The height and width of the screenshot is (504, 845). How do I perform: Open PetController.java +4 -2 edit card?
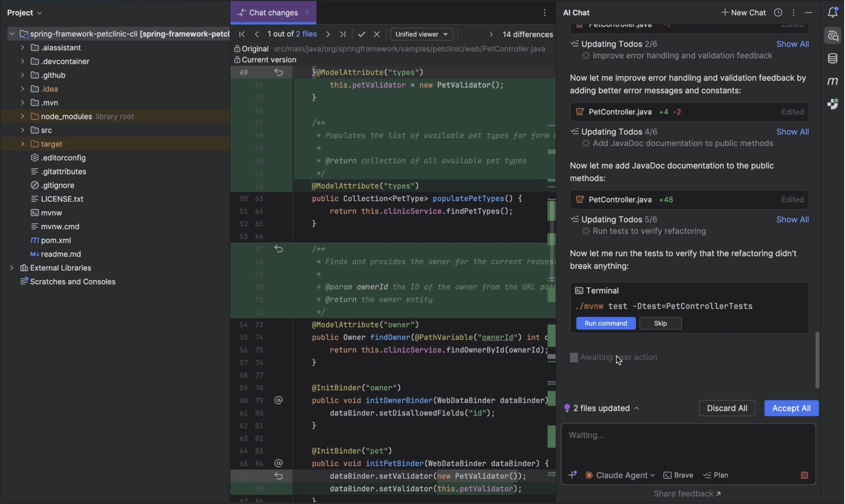[689, 112]
